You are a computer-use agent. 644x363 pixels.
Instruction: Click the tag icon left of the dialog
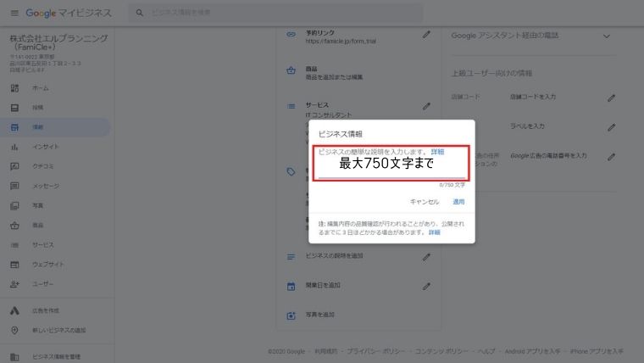pyautogui.click(x=291, y=172)
